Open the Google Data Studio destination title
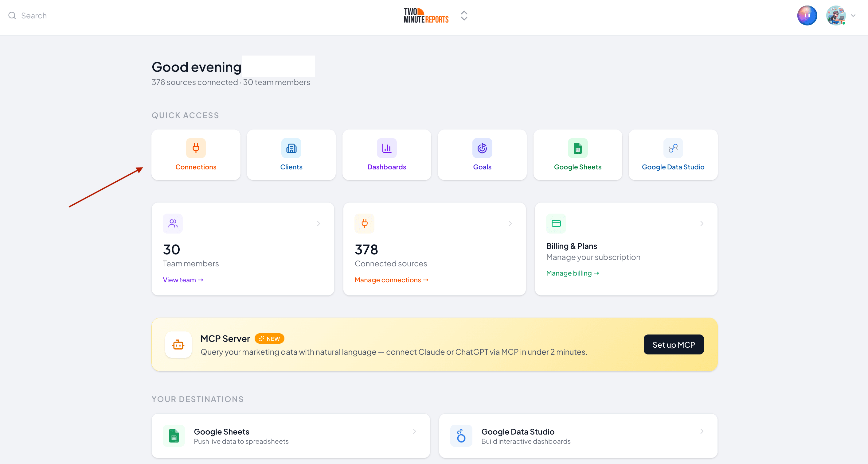 tap(518, 432)
